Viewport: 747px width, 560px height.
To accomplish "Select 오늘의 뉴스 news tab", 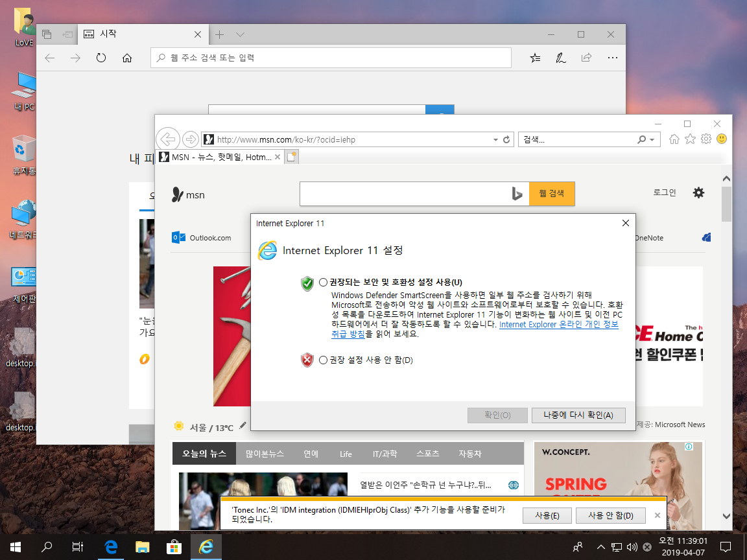I will pos(204,454).
